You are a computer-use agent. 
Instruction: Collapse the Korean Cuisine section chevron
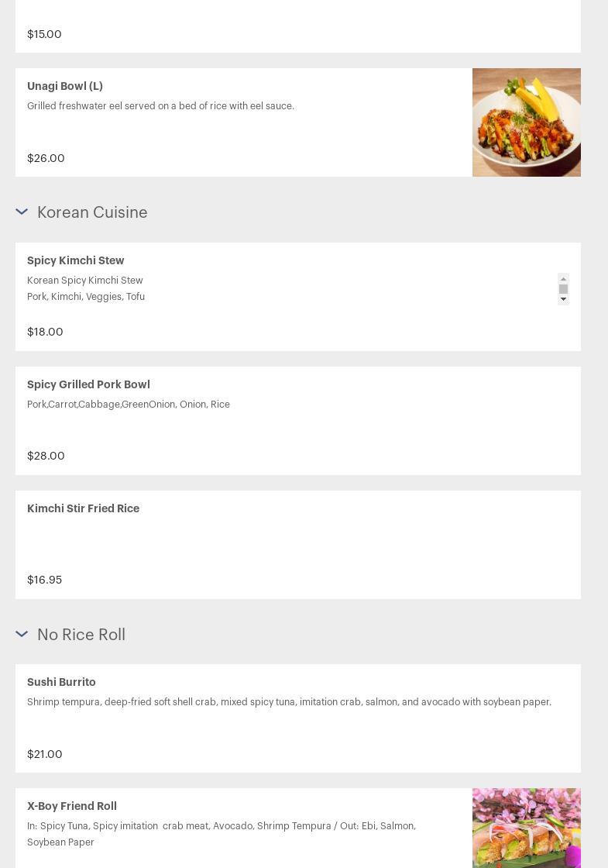coord(22,212)
